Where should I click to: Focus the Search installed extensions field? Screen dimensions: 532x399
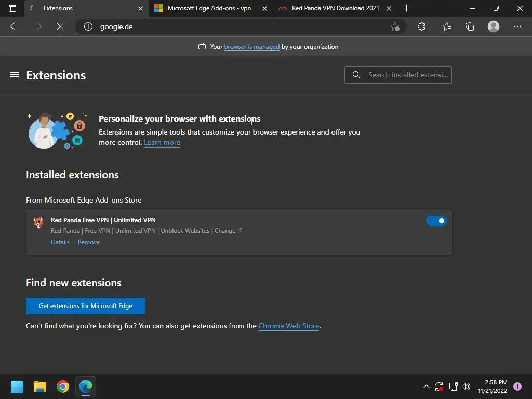[398, 75]
